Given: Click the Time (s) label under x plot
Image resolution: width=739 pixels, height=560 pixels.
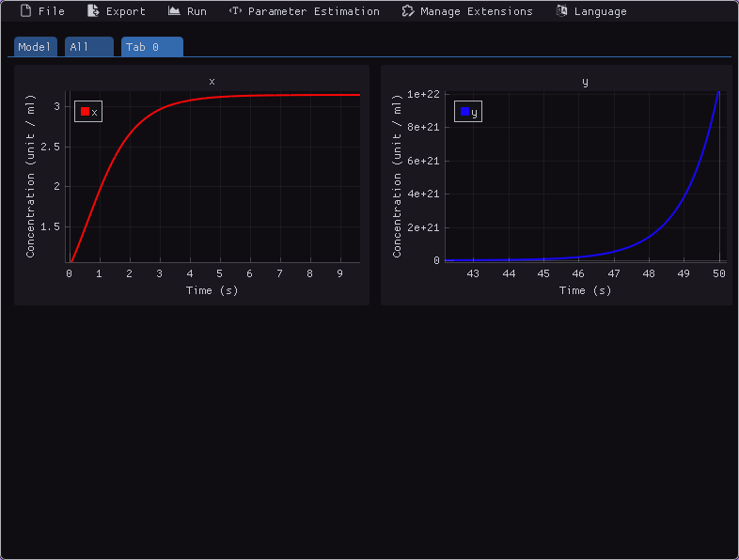Looking at the screenshot, I should pos(212,290).
